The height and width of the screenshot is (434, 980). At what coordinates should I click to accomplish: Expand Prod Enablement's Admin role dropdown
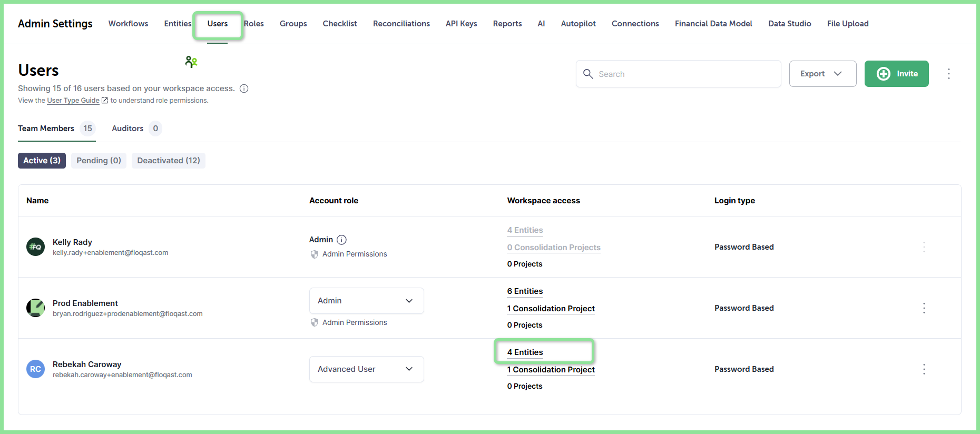pos(367,301)
